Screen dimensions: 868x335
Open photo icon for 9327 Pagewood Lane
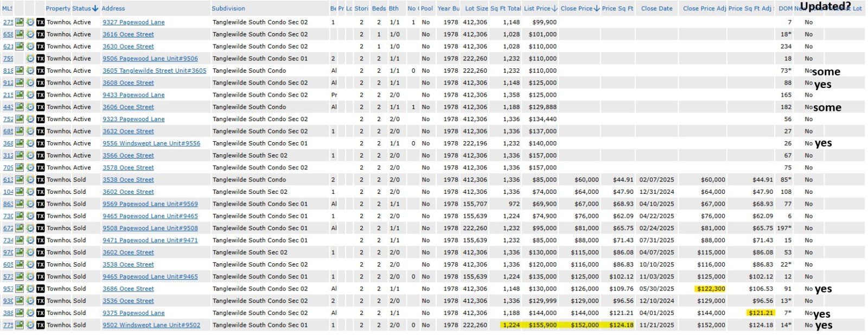[20, 22]
